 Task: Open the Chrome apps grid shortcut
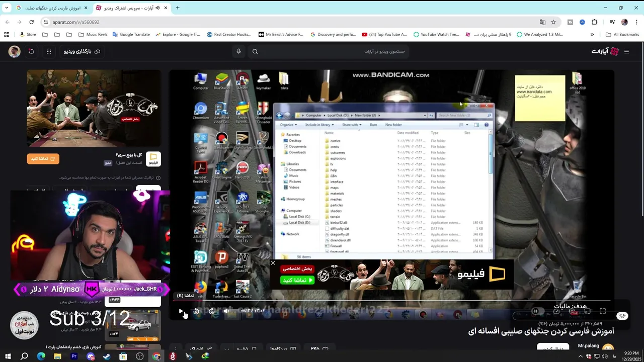7,35
